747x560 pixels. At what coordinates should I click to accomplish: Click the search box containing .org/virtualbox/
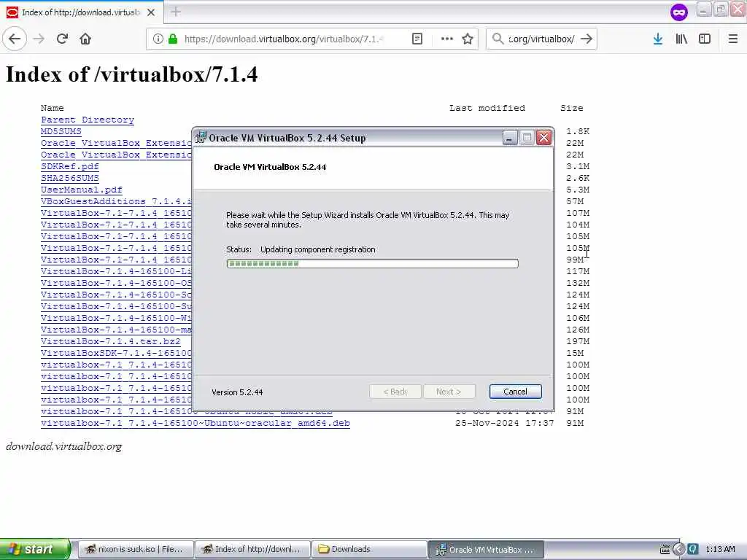[541, 39]
